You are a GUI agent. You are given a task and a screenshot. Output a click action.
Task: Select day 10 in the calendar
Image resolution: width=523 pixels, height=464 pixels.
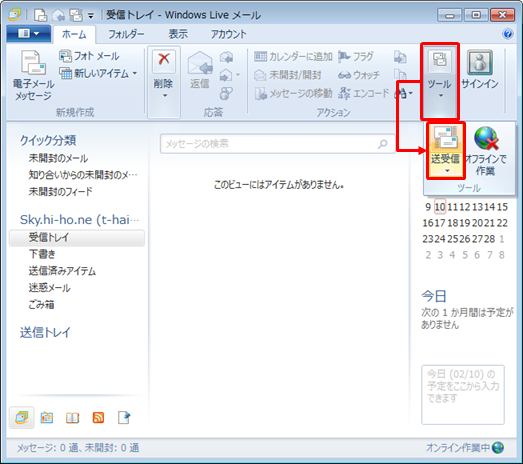coord(440,207)
